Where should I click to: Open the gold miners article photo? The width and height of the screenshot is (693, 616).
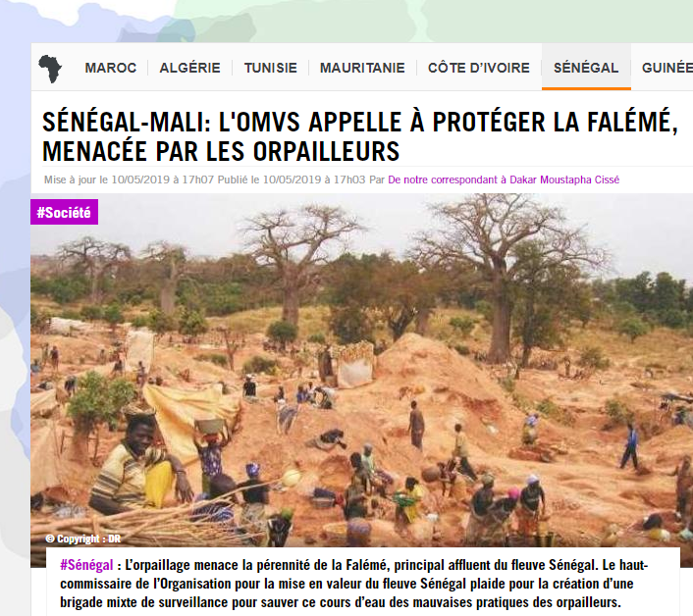click(x=361, y=380)
